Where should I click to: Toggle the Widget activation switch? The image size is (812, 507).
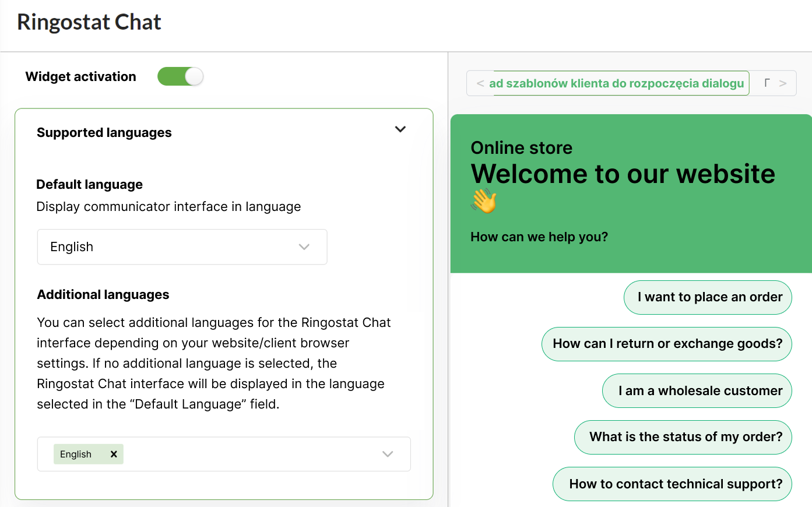pos(180,76)
